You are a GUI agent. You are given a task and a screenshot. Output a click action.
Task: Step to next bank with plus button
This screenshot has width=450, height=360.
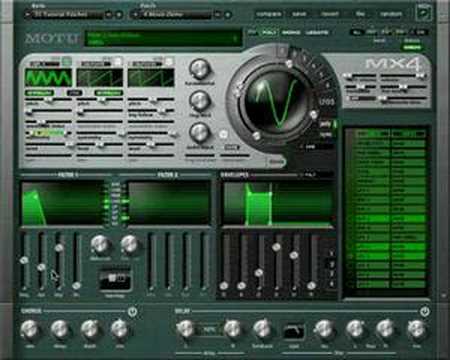tap(118, 15)
